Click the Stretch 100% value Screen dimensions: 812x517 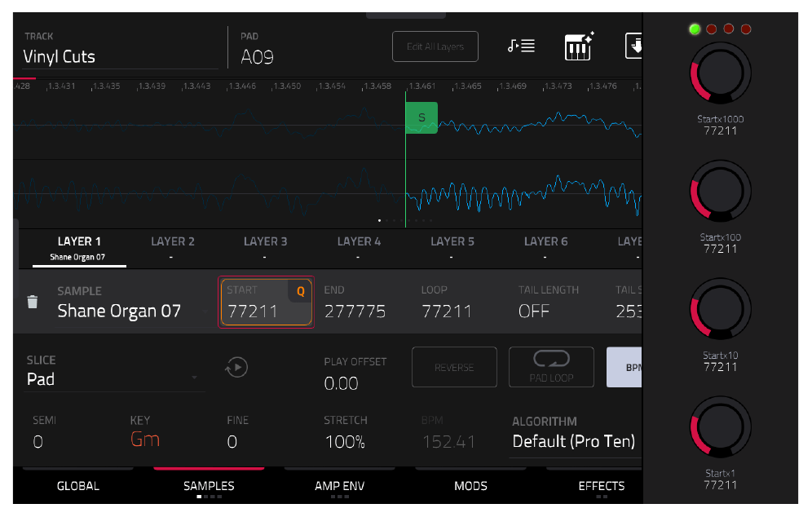point(345,442)
